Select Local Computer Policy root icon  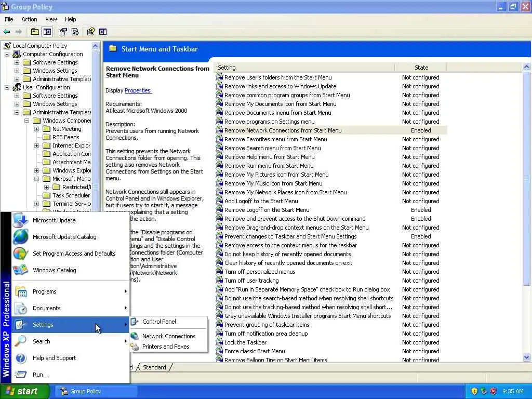click(7, 46)
